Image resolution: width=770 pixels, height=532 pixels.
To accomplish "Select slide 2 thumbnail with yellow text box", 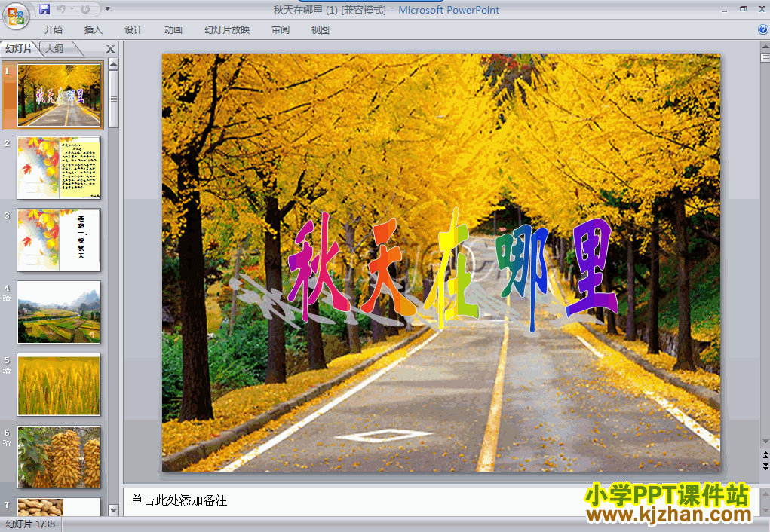I will [x=59, y=168].
